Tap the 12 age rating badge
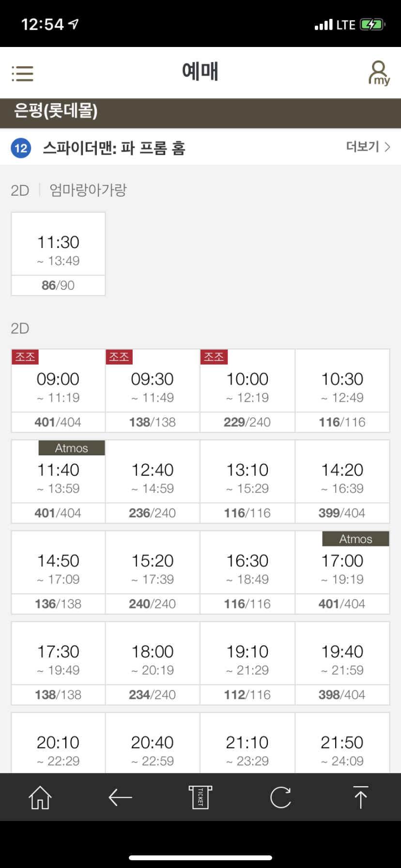The width and height of the screenshot is (401, 868). [21, 148]
